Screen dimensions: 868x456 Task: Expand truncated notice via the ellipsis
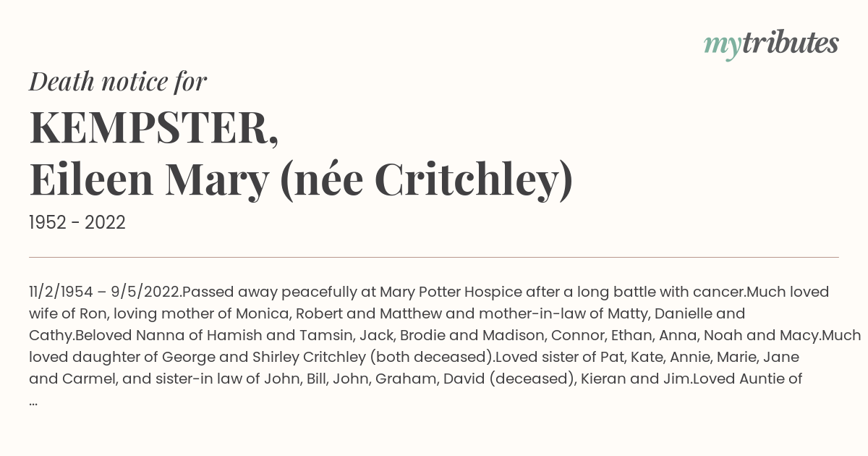(x=33, y=400)
